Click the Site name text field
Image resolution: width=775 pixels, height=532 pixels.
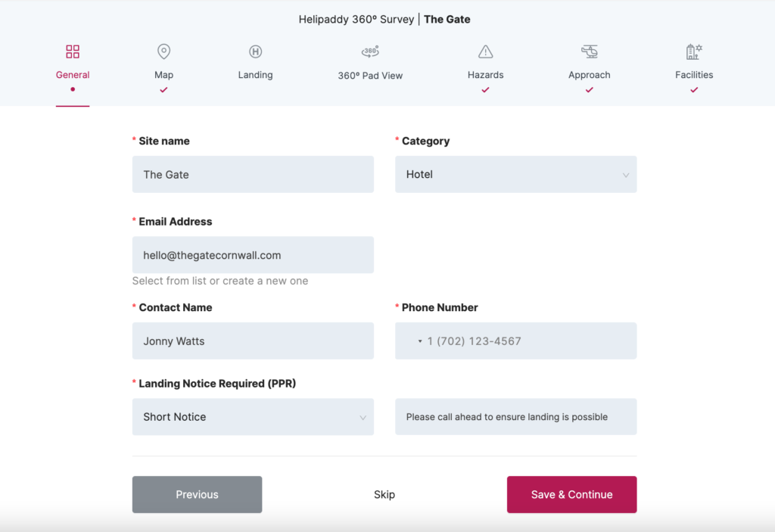tap(253, 175)
